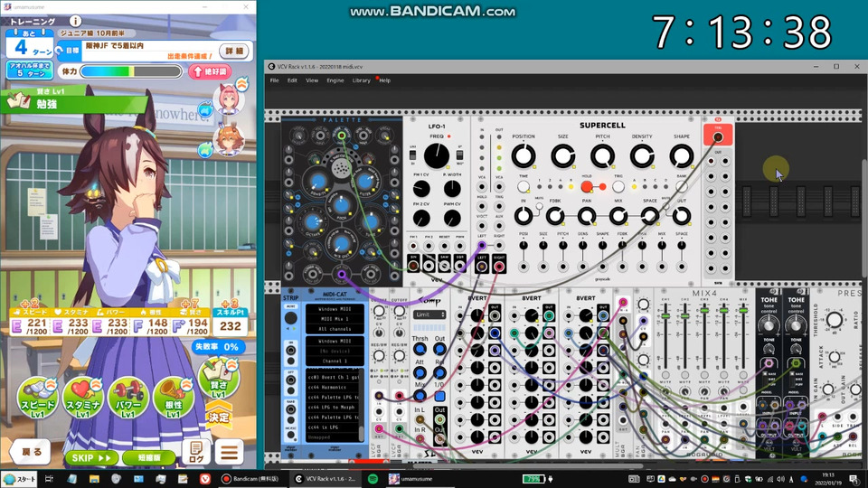Open the View menu in VCV Rack

(x=312, y=80)
